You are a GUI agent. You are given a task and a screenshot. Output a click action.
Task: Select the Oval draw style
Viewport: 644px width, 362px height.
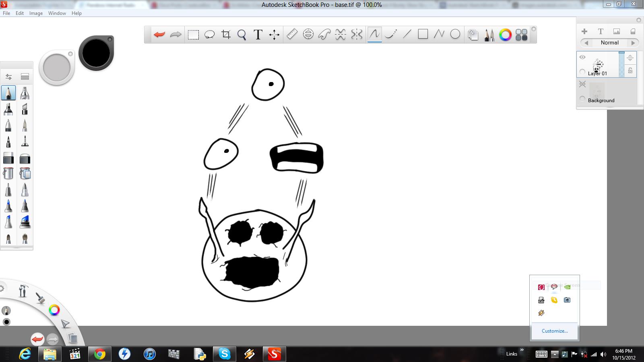pos(455,35)
